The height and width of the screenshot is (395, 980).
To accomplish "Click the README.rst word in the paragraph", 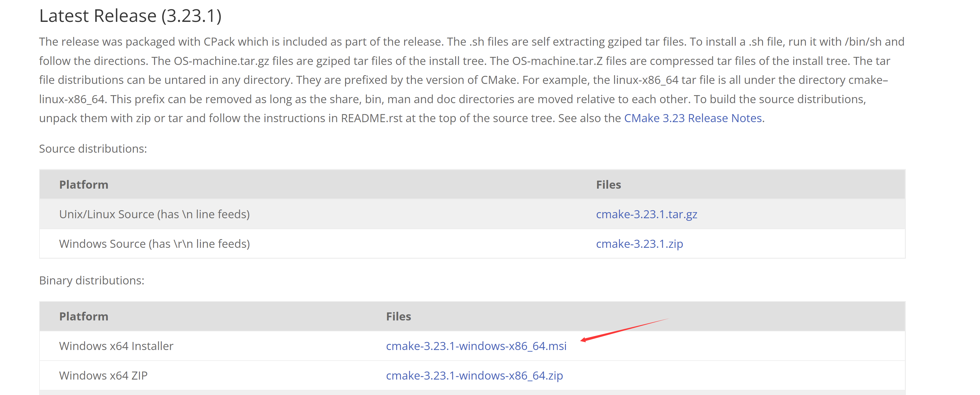I will coord(371,118).
